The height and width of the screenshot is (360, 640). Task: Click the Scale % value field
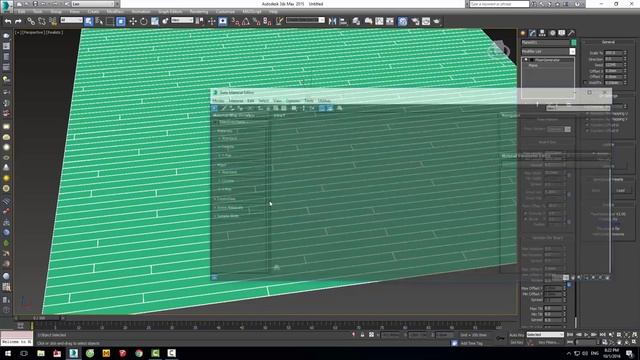[x=613, y=53]
